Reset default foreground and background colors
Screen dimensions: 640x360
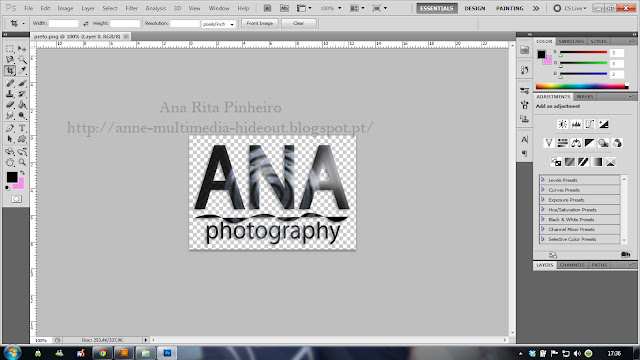(7, 188)
